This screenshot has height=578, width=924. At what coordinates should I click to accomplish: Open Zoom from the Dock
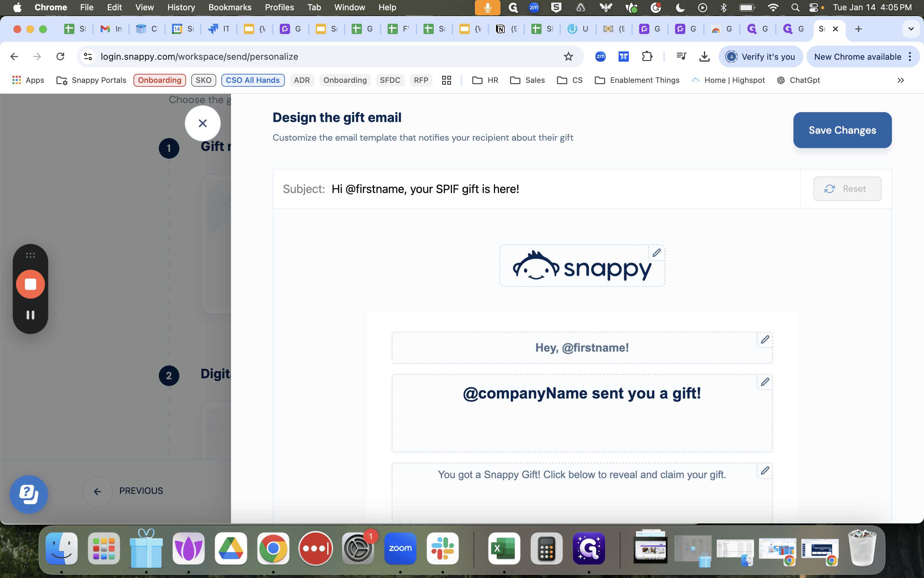[x=400, y=548]
